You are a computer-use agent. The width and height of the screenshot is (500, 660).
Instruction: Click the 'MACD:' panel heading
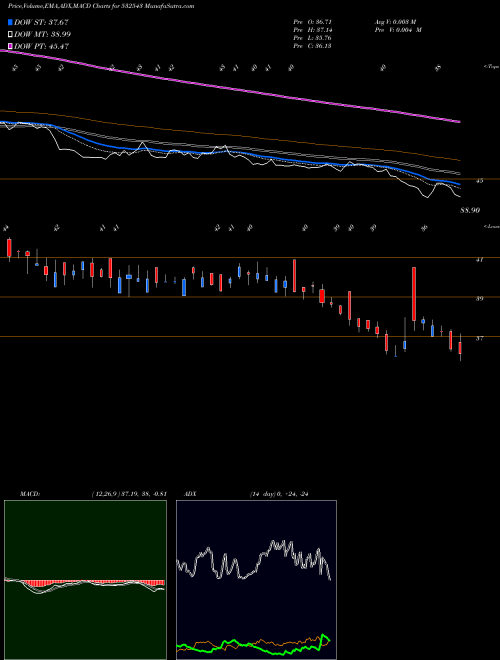point(29,494)
